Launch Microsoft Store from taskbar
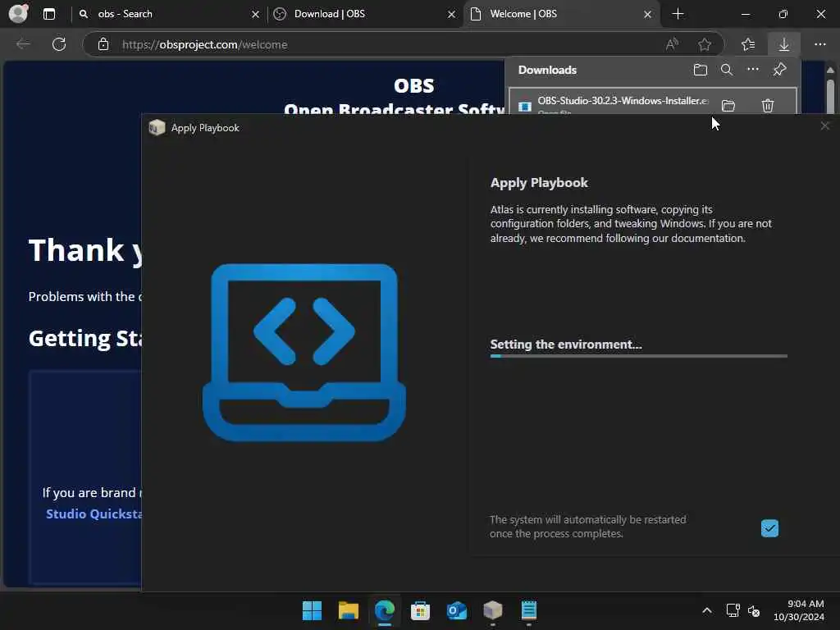 tap(420, 610)
